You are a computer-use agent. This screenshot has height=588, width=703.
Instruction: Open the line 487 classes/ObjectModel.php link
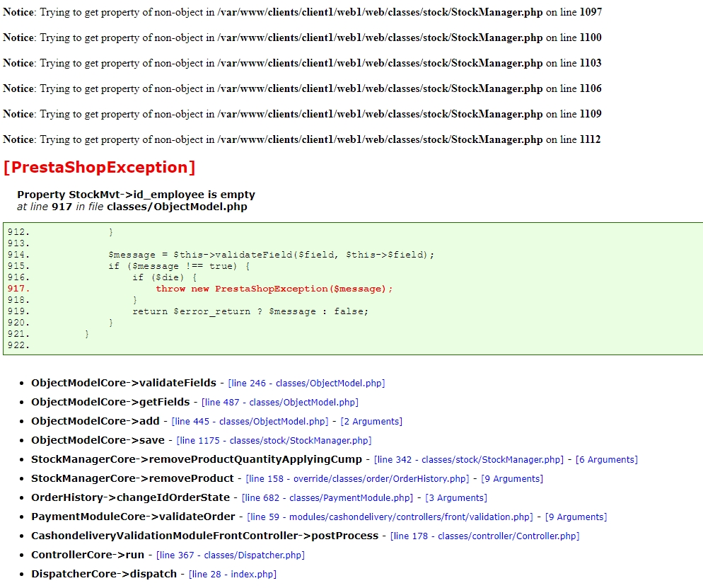coord(280,403)
